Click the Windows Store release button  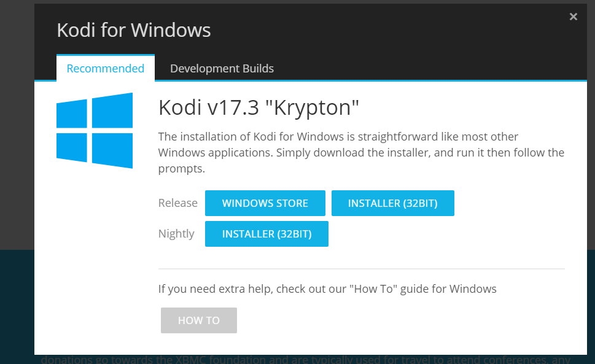coord(265,203)
